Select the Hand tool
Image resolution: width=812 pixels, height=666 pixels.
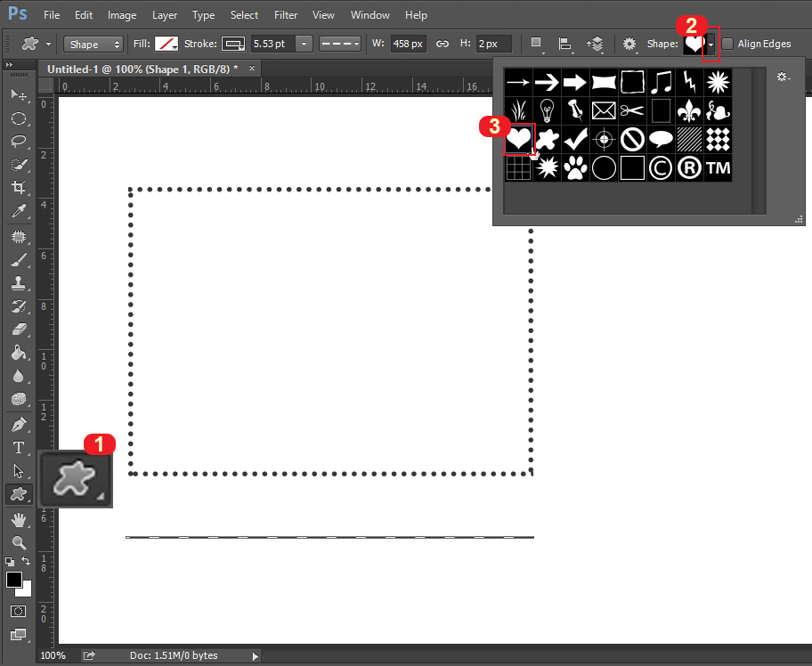tap(19, 519)
